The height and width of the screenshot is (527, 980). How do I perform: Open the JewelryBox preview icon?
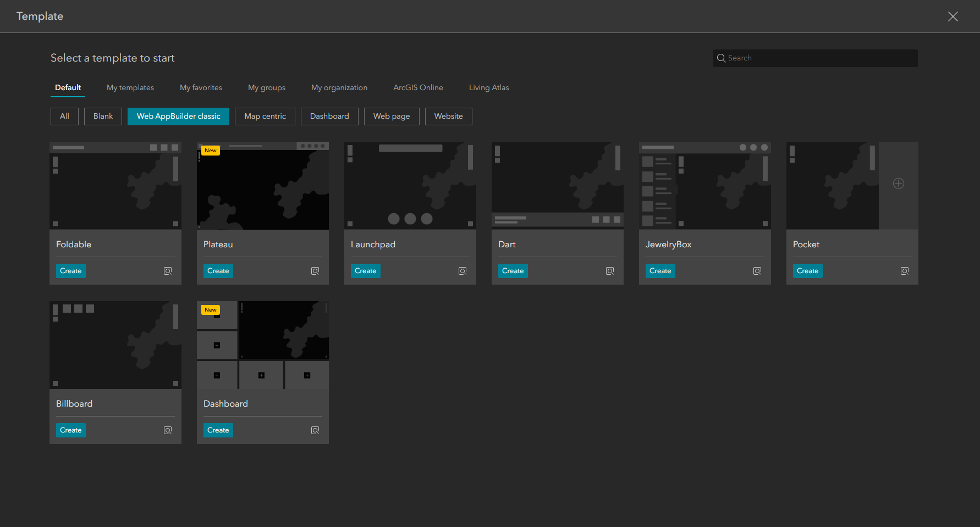pyautogui.click(x=757, y=270)
